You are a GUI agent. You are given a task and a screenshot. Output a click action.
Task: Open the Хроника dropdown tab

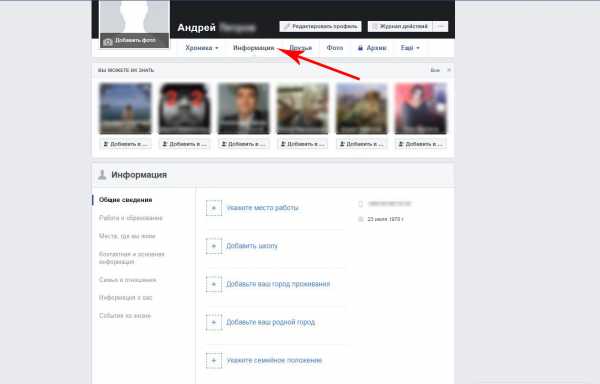(202, 48)
